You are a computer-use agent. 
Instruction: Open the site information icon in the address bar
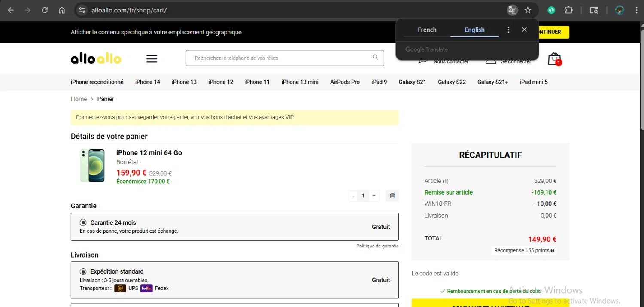coord(82,10)
